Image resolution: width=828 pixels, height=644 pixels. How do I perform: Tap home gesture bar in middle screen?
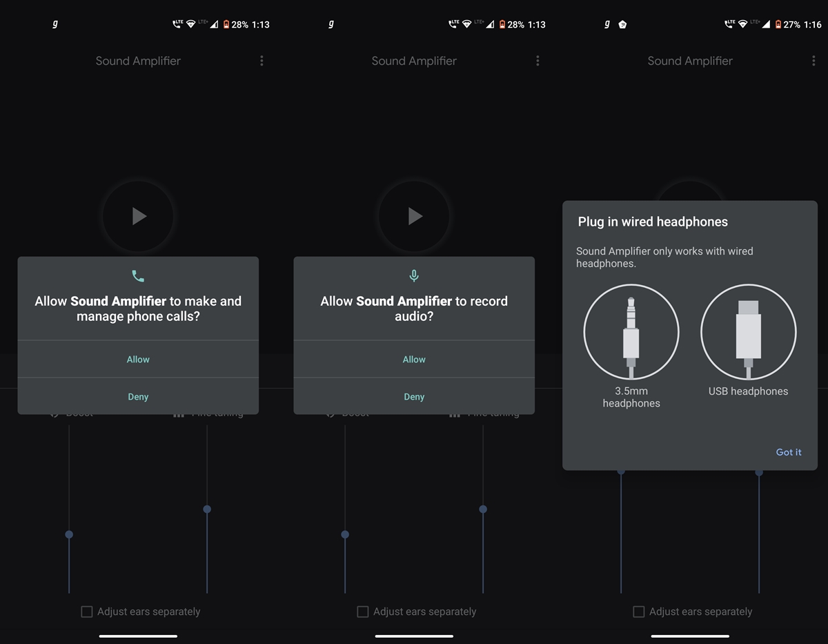click(x=414, y=635)
